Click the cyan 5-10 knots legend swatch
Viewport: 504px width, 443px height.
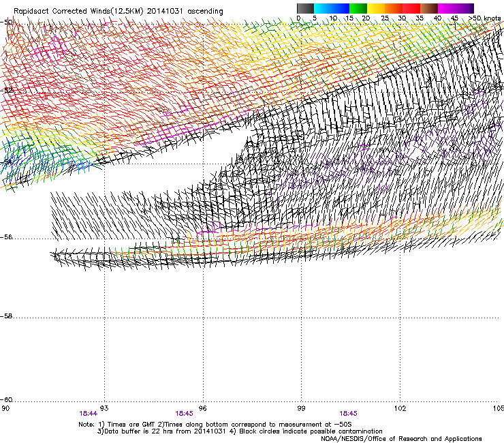pyautogui.click(x=323, y=8)
